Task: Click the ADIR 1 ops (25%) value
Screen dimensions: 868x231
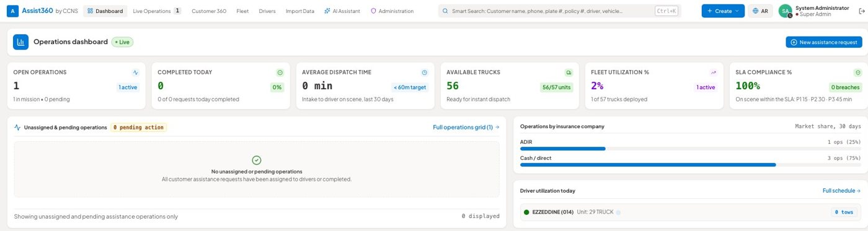Action: (844, 142)
